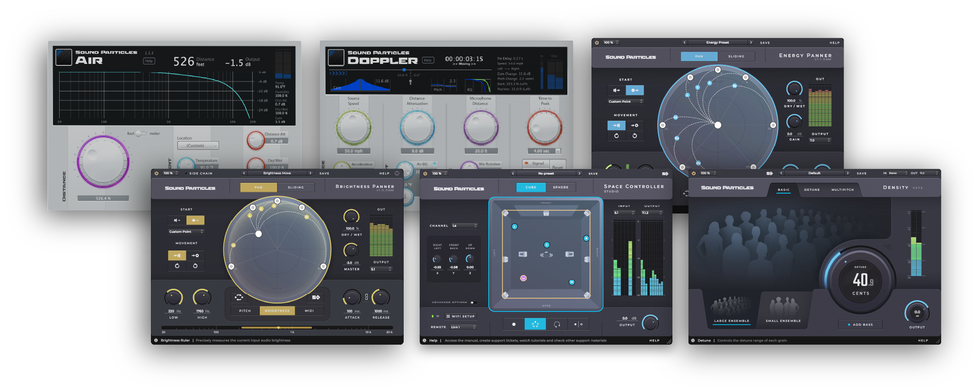Go to previous preset before Energy Preset

click(684, 43)
